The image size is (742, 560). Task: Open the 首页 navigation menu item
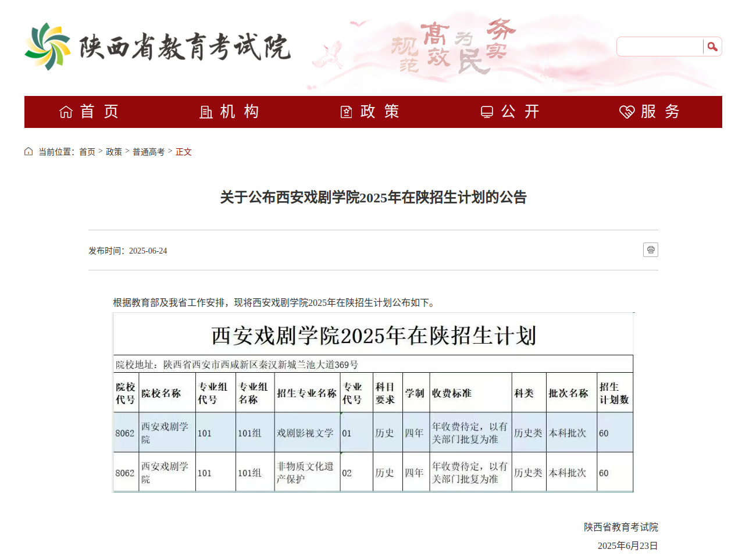pyautogui.click(x=89, y=112)
